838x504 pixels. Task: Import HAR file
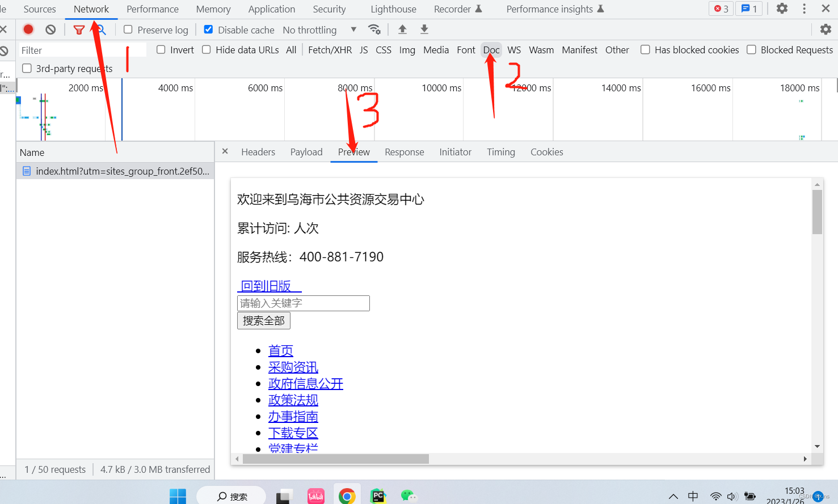click(403, 29)
